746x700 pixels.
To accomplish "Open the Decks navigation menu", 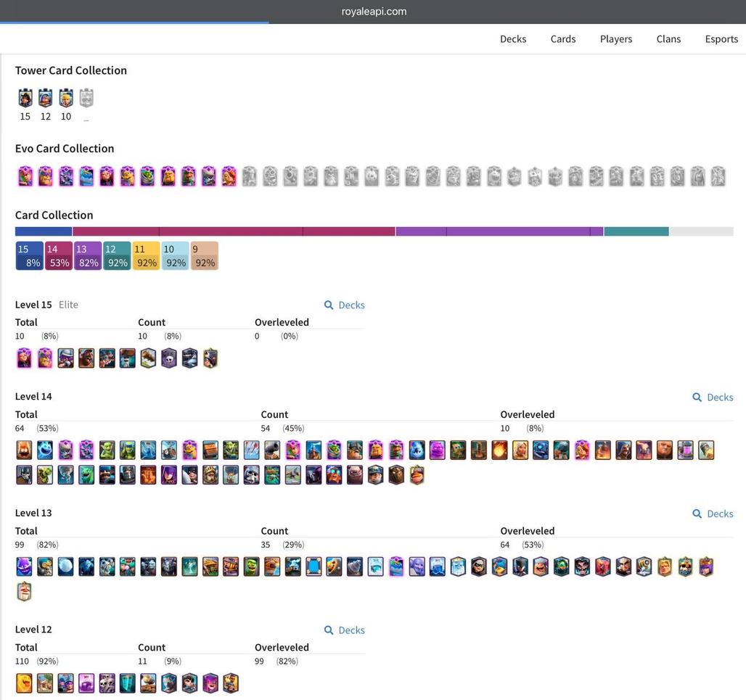I will [x=513, y=39].
